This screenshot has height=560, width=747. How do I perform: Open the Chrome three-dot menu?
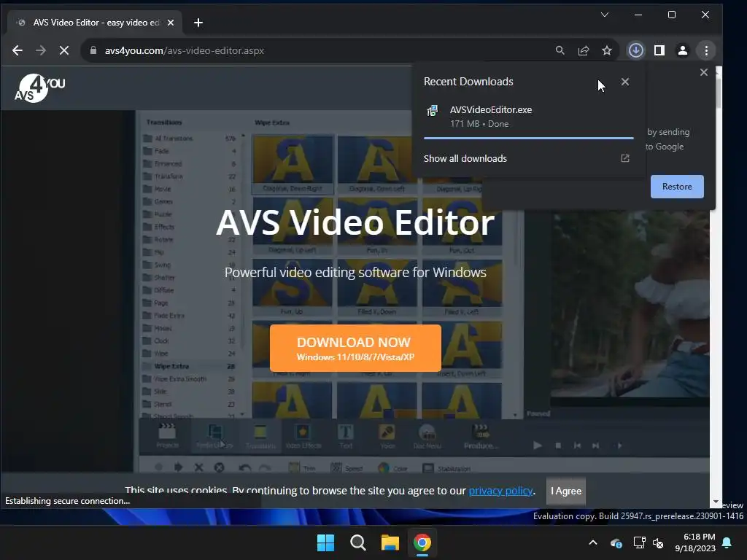click(x=706, y=50)
